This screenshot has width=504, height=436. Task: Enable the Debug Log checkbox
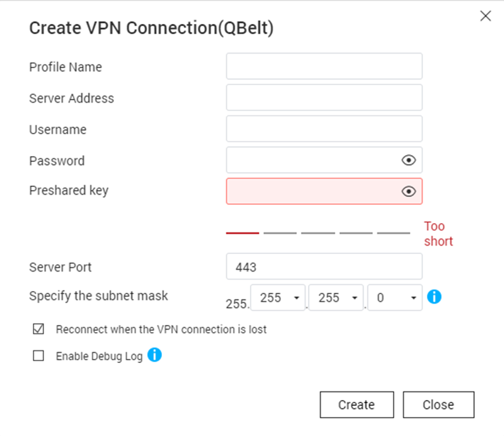(x=38, y=356)
